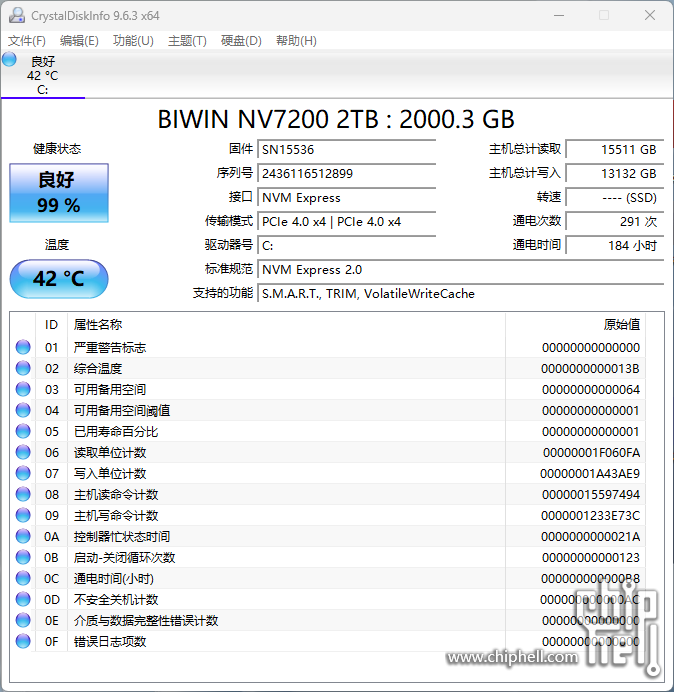Select the 已用寿命百分比 attribute name
Screen dimensions: 674x692
point(116,431)
